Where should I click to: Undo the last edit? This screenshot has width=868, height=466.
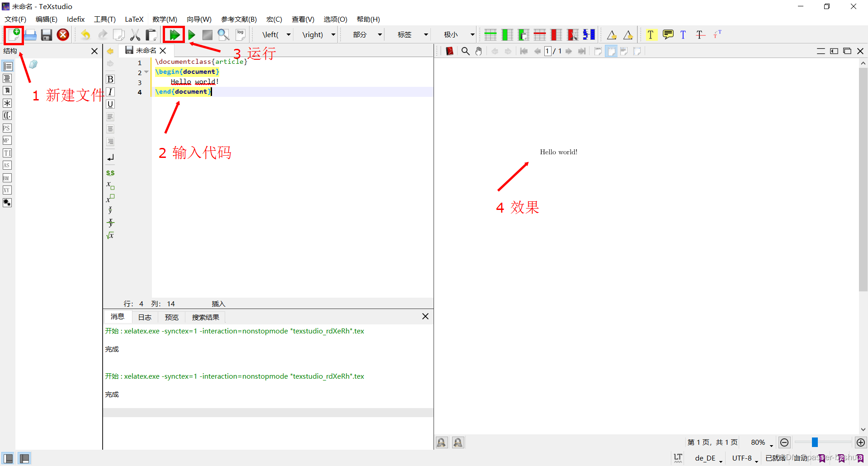point(85,35)
